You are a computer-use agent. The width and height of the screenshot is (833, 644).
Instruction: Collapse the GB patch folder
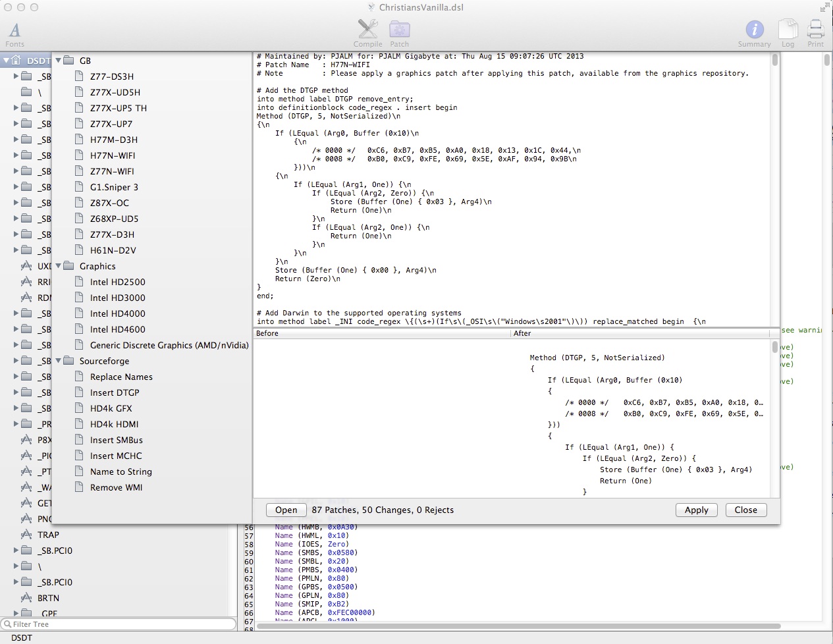click(59, 61)
